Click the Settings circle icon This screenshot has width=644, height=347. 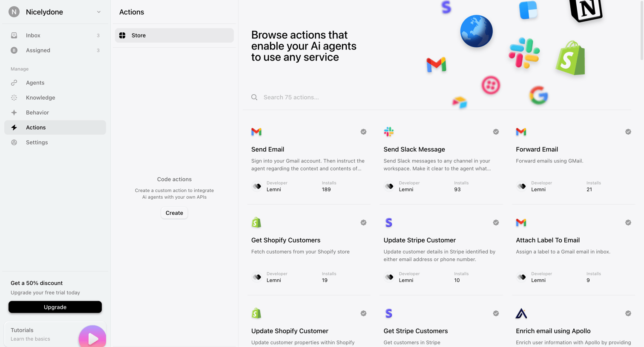(x=14, y=142)
